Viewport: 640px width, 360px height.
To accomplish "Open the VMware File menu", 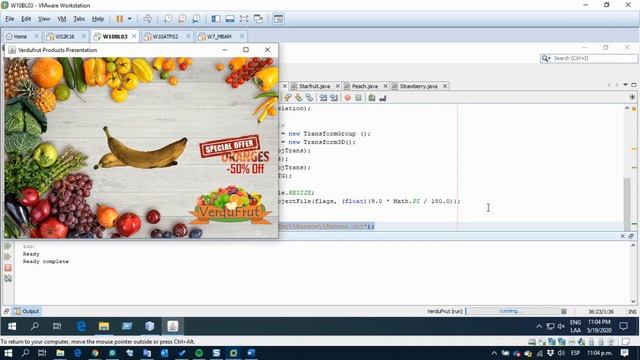I will 10,19.
